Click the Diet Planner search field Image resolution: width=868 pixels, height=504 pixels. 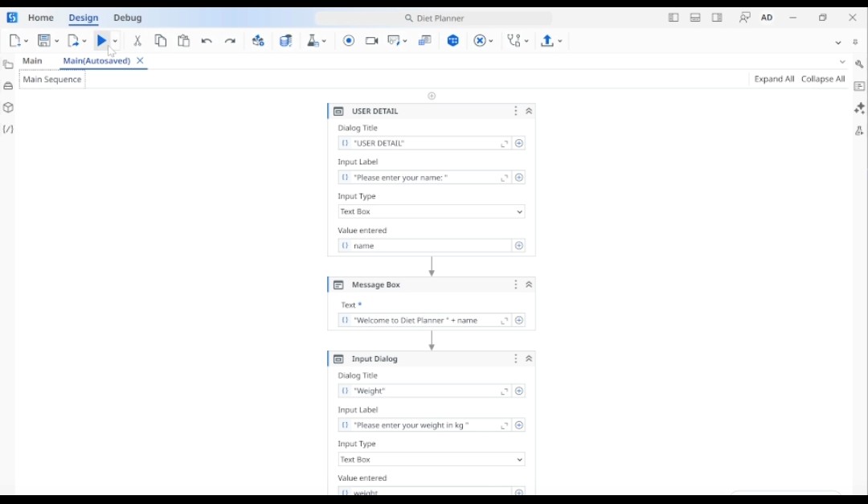pos(434,18)
